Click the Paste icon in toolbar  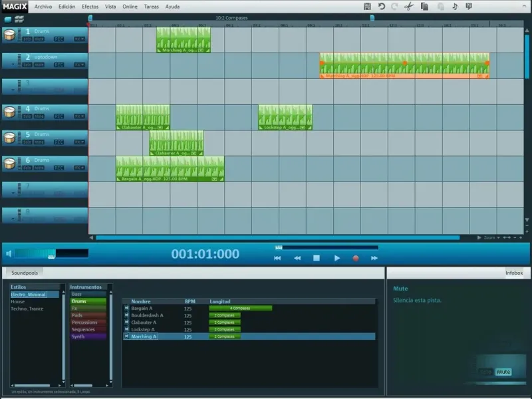point(440,7)
